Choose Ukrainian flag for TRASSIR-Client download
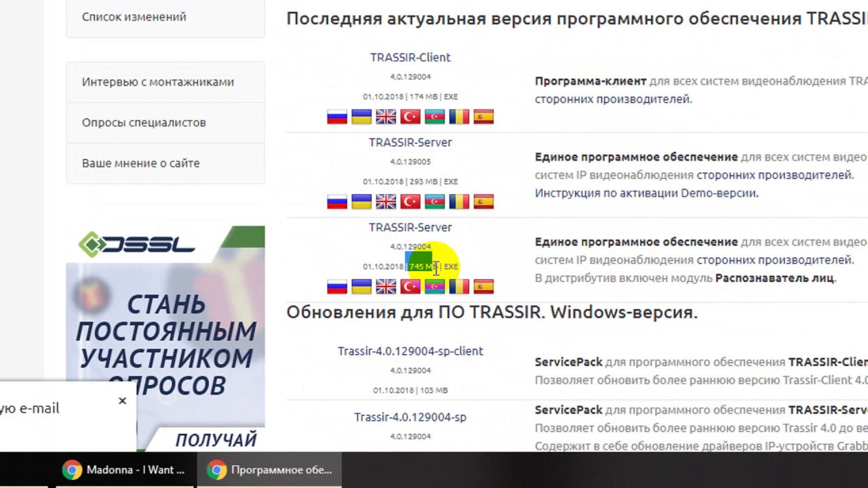 361,117
